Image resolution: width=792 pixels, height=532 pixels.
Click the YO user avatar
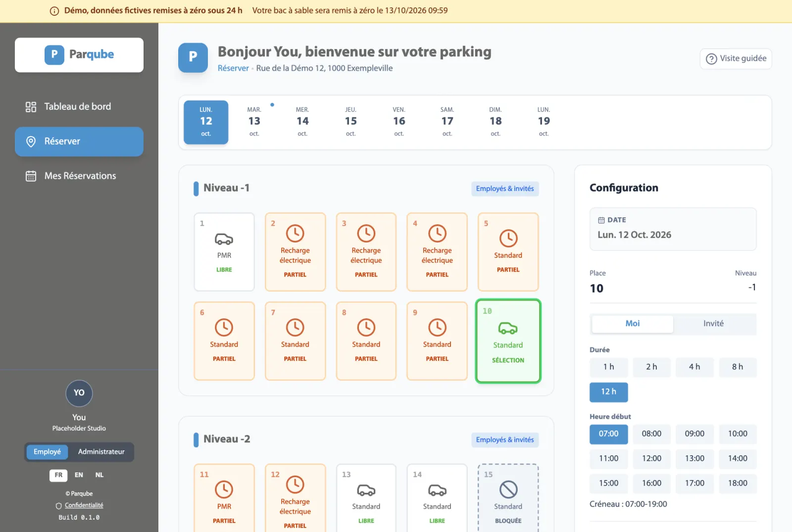[79, 393]
